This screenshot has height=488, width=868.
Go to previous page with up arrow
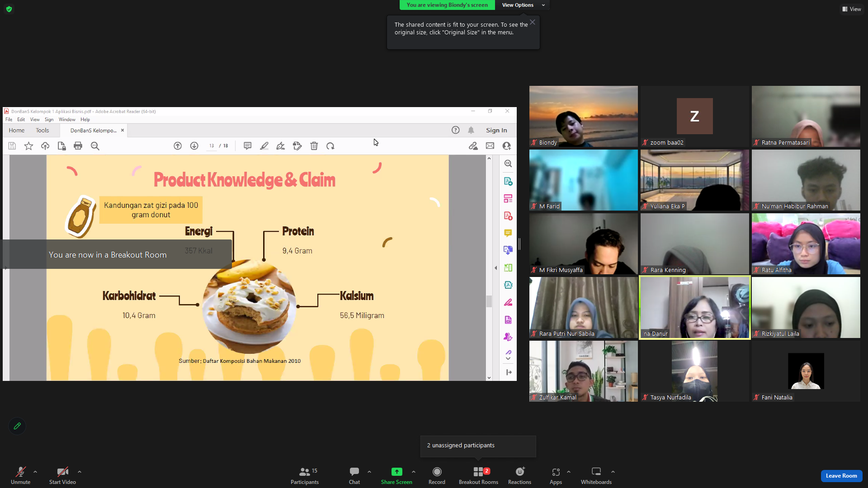(x=178, y=146)
